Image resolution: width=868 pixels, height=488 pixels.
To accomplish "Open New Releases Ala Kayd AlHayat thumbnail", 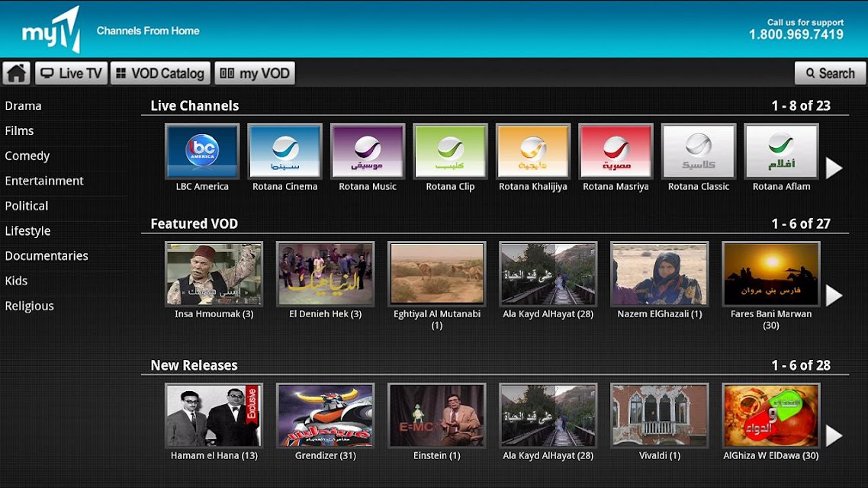I will point(548,416).
